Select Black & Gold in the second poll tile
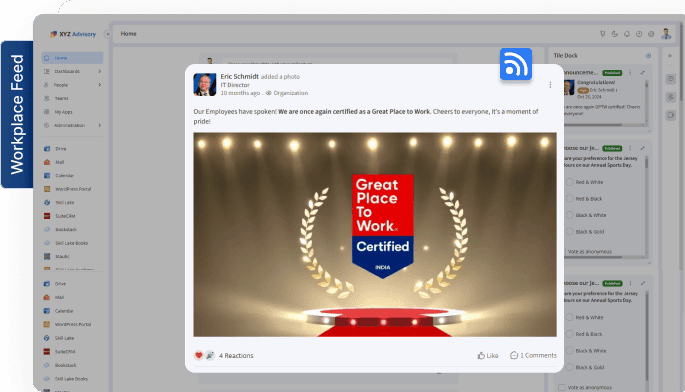 [x=570, y=367]
